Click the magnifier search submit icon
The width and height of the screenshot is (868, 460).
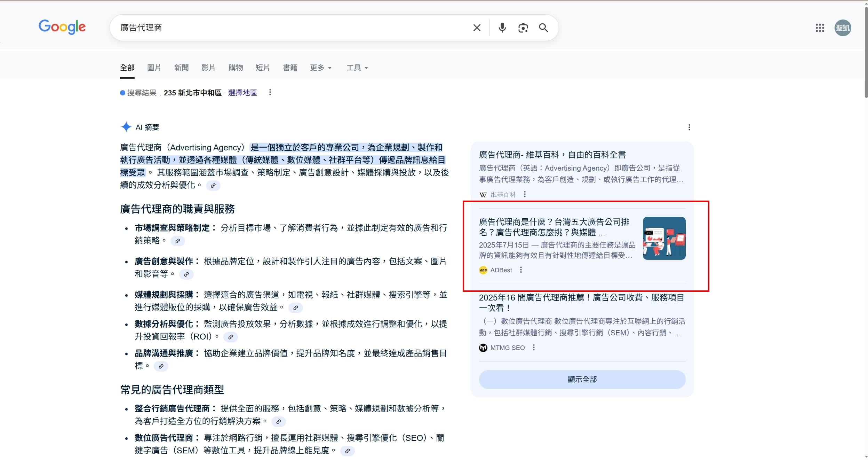(x=543, y=28)
